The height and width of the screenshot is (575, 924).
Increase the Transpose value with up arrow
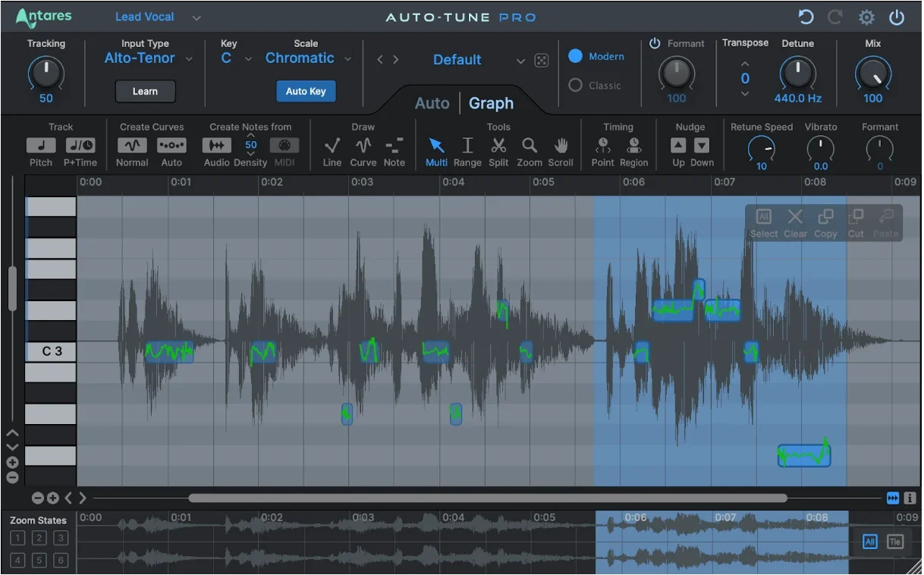coord(745,64)
